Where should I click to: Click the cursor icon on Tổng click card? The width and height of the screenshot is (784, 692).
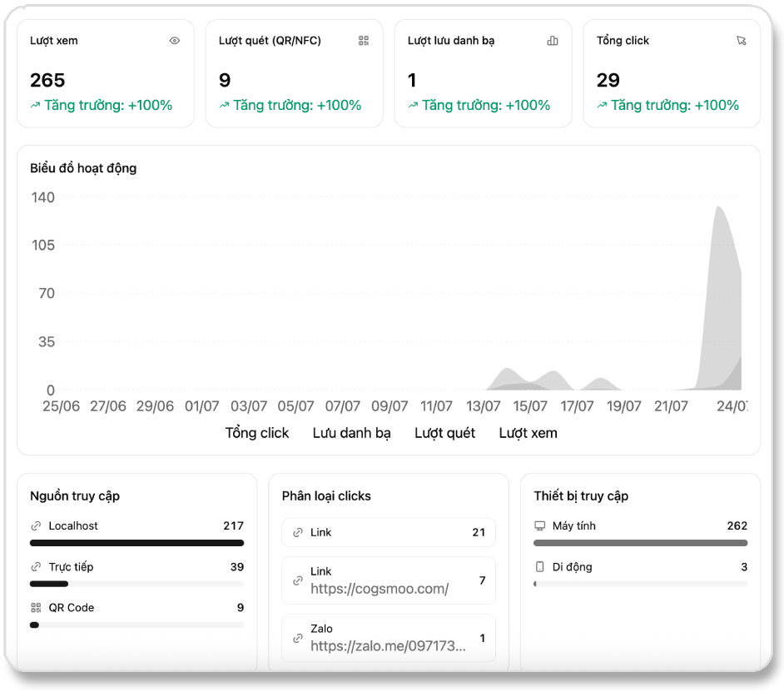click(x=742, y=41)
